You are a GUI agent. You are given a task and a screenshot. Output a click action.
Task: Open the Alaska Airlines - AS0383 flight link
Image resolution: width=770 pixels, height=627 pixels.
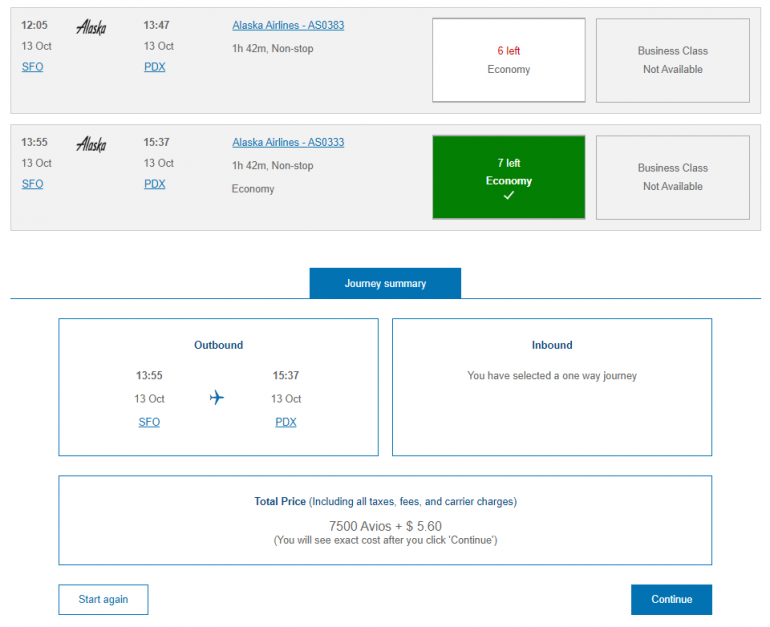pos(288,25)
